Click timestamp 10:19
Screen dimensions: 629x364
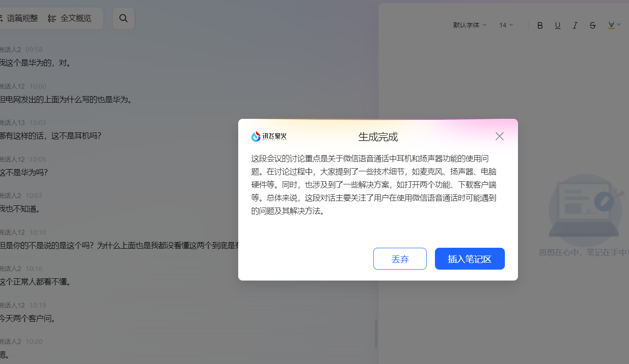[38, 305]
